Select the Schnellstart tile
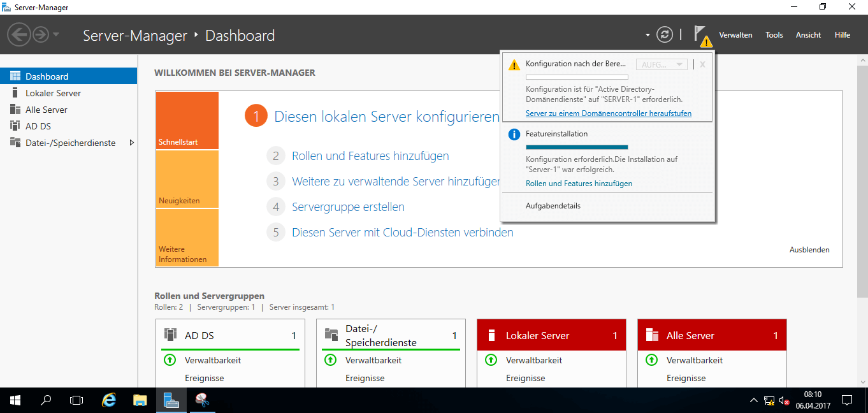This screenshot has height=413, width=868. click(x=187, y=120)
